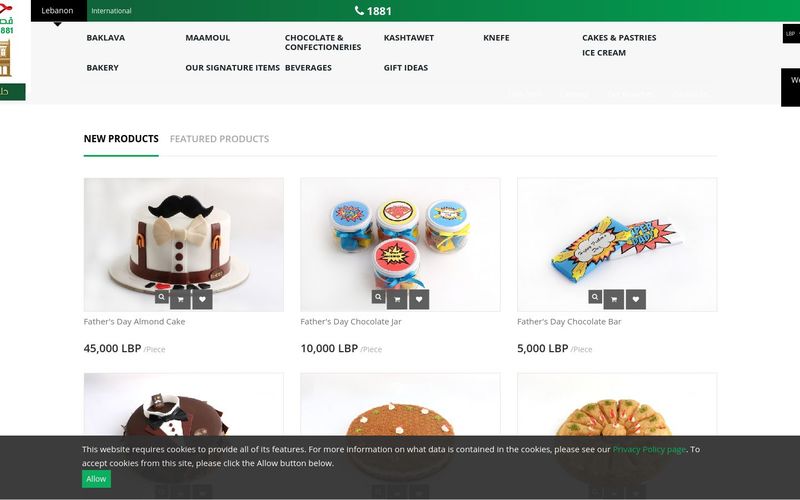
Task: Go to Gift Ideas category
Action: [x=406, y=68]
